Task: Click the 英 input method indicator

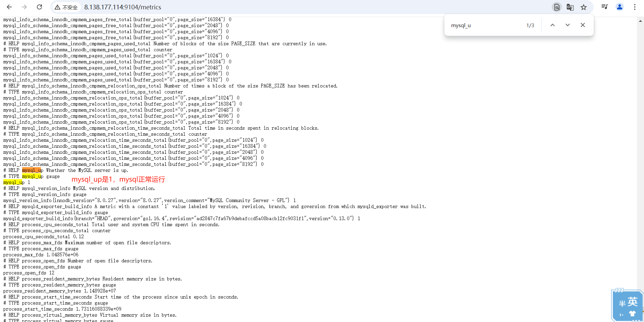Action: (x=633, y=302)
